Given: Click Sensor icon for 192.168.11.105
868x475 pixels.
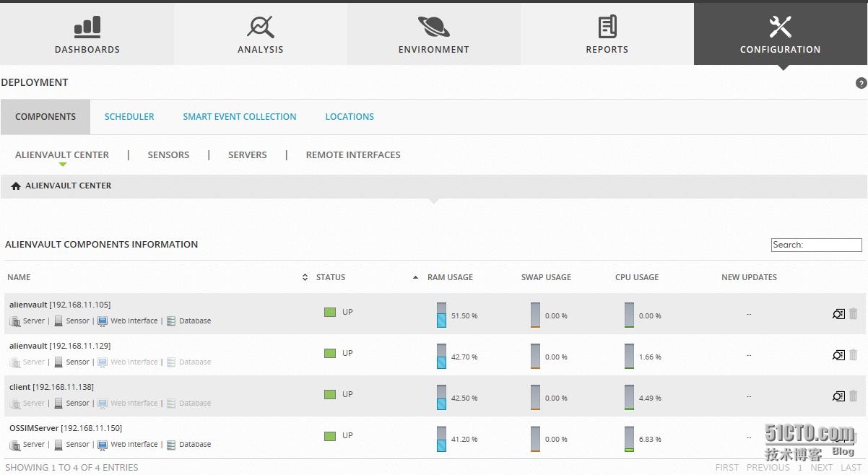Looking at the screenshot, I should [x=58, y=321].
